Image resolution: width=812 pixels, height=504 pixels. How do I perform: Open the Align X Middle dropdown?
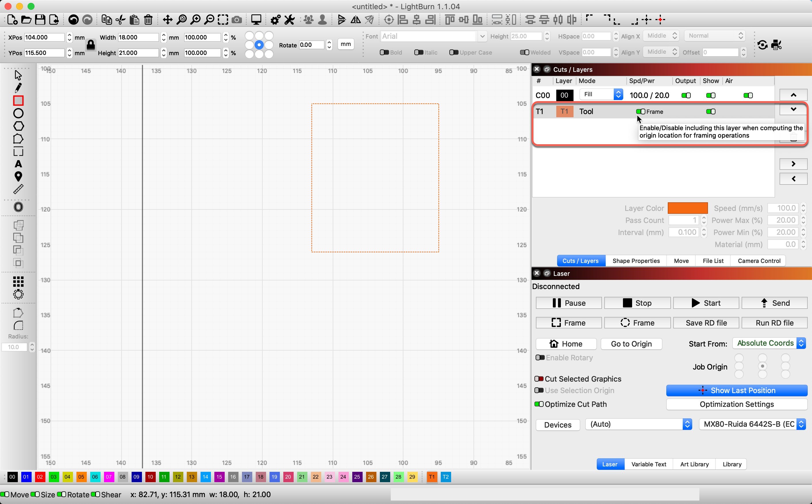click(661, 36)
